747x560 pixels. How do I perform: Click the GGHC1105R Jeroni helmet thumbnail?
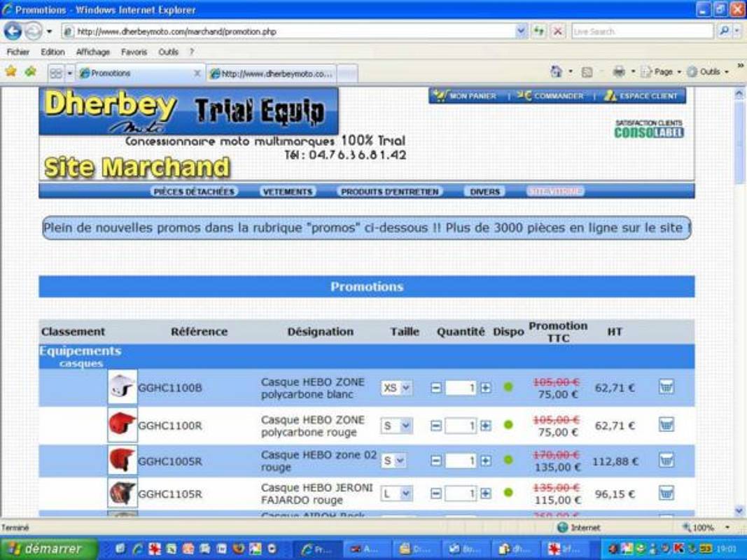[x=123, y=493]
